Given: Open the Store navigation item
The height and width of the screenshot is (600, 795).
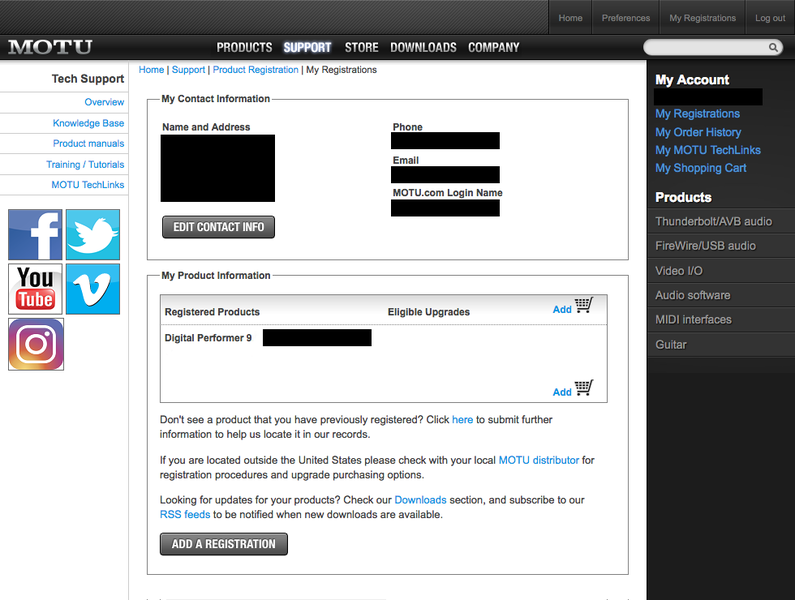Looking at the screenshot, I should [x=361, y=47].
